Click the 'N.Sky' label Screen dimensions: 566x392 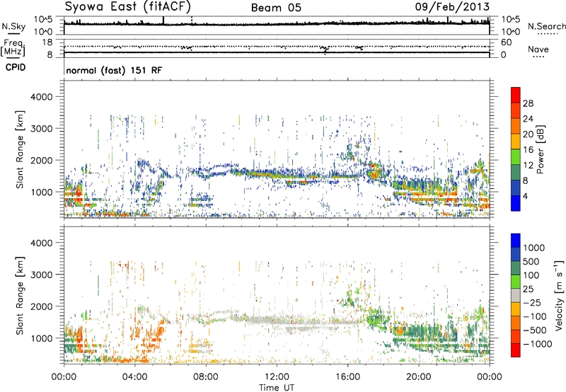[13, 26]
